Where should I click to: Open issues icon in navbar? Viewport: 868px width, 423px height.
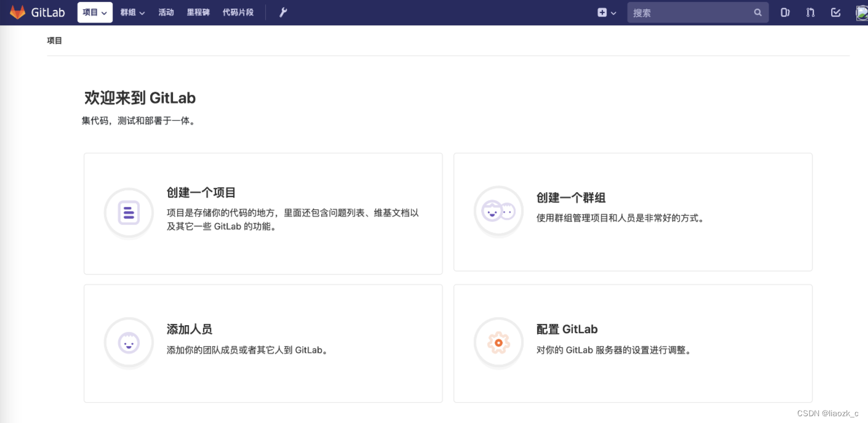pyautogui.click(x=785, y=12)
